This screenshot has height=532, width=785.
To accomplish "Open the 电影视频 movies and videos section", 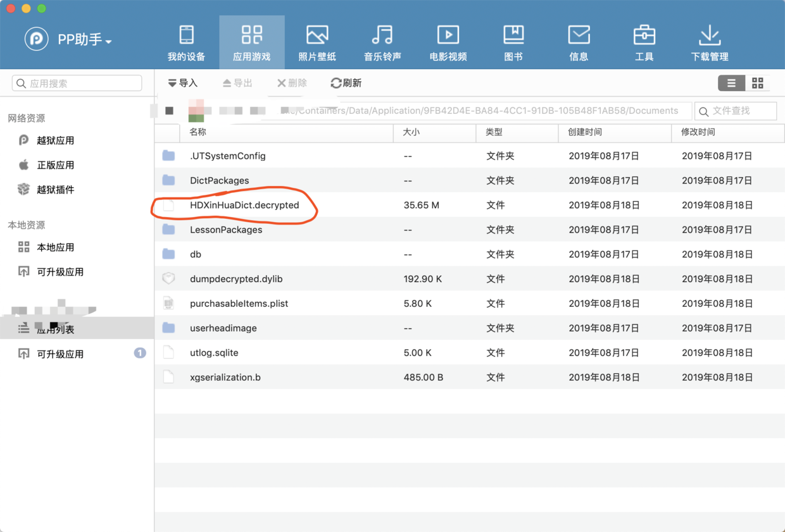I will [x=448, y=42].
